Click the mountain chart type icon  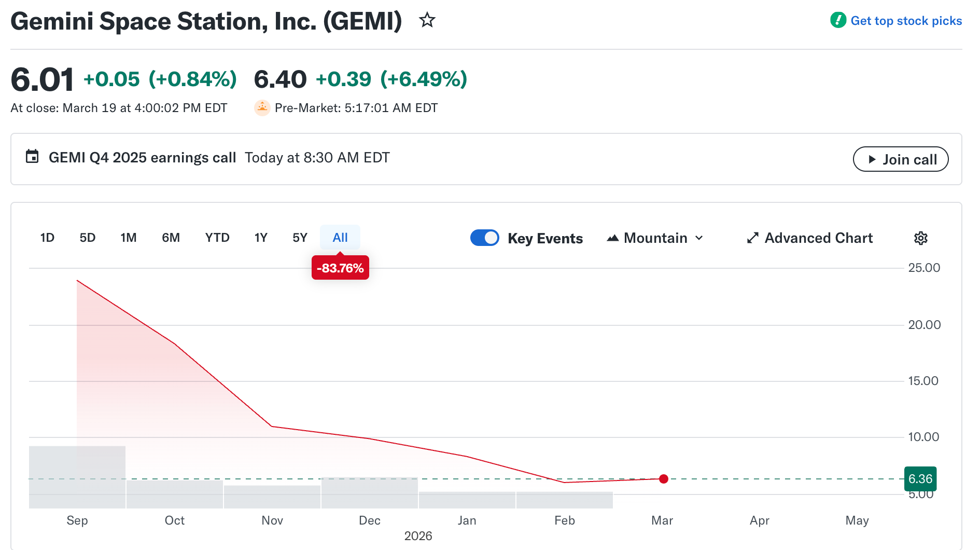pyautogui.click(x=613, y=238)
